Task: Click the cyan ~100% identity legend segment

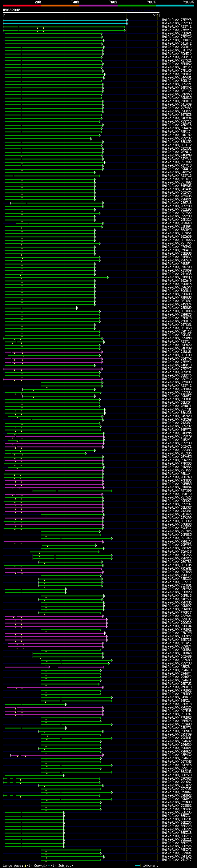Action: 175,6
